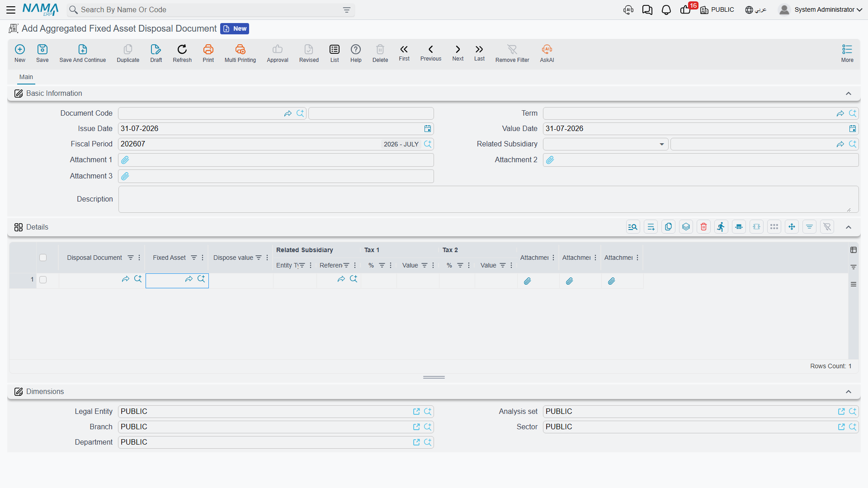This screenshot has width=868, height=488.
Task: Select the Main tab
Action: coord(26,77)
